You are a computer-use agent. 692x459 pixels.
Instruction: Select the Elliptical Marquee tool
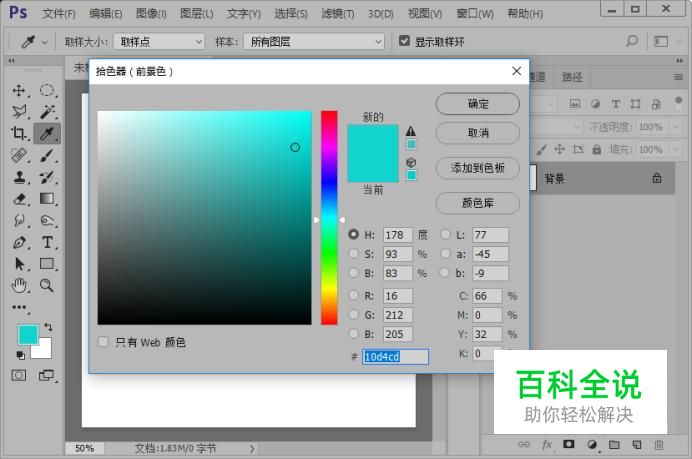click(x=47, y=90)
